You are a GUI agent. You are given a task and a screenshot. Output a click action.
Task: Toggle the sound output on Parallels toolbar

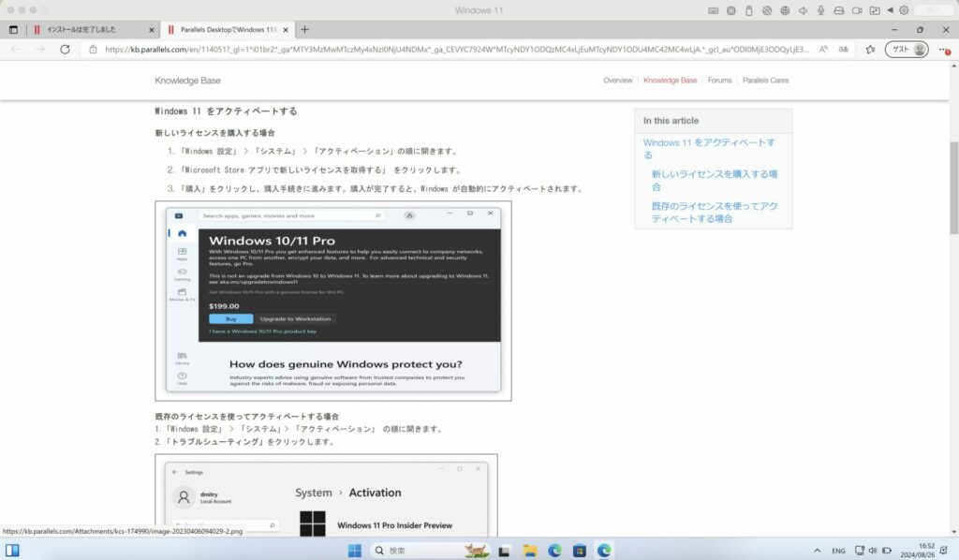[x=803, y=10]
